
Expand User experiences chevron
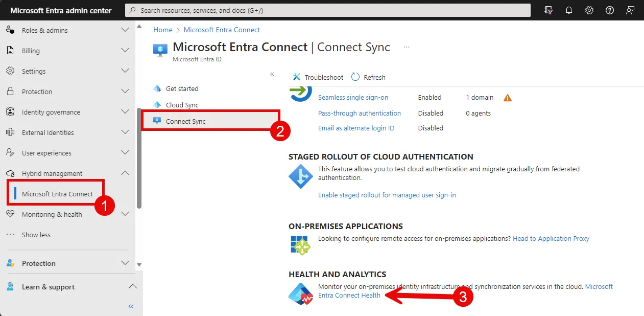[125, 153]
